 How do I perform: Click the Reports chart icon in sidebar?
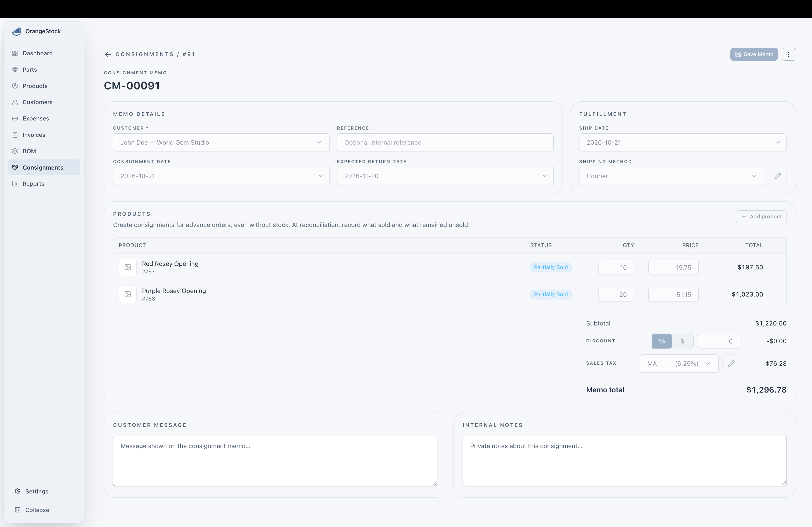pyautogui.click(x=15, y=184)
